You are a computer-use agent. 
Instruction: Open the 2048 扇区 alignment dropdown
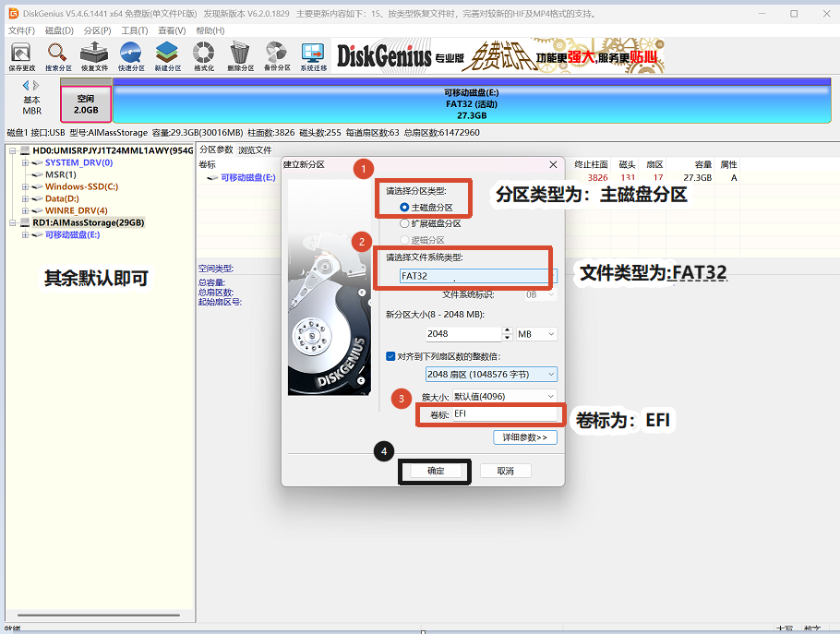pos(491,375)
